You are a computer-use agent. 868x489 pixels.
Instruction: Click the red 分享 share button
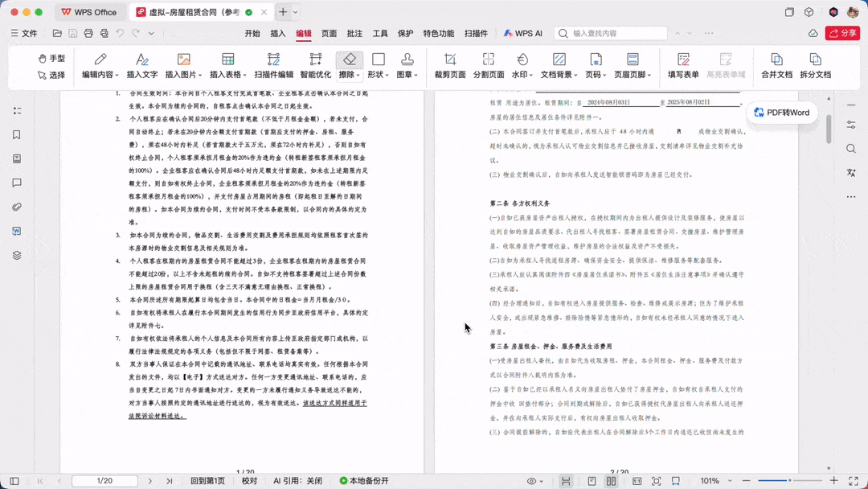(x=842, y=33)
